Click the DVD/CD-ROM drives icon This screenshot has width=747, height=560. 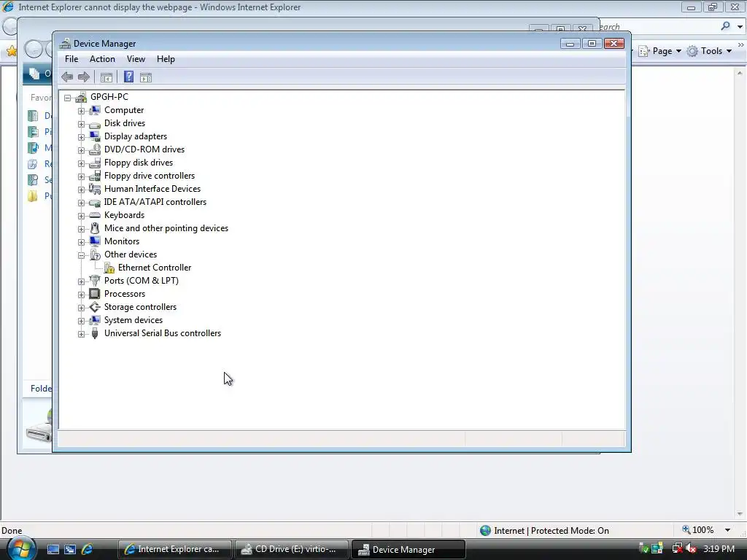tap(95, 149)
